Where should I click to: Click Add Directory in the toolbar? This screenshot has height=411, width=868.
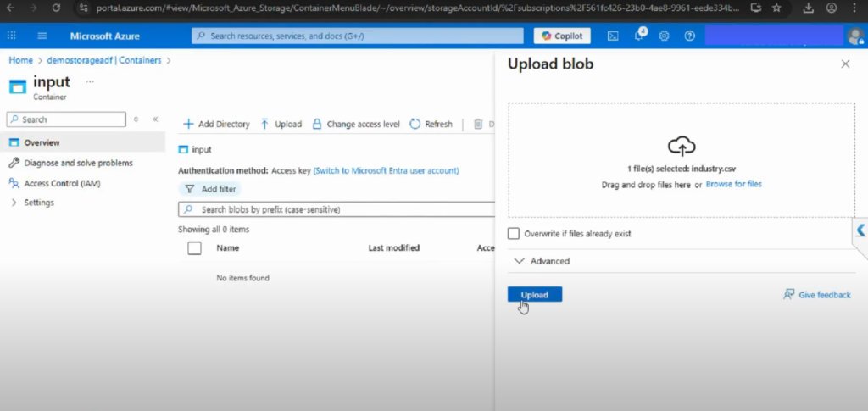pos(216,124)
